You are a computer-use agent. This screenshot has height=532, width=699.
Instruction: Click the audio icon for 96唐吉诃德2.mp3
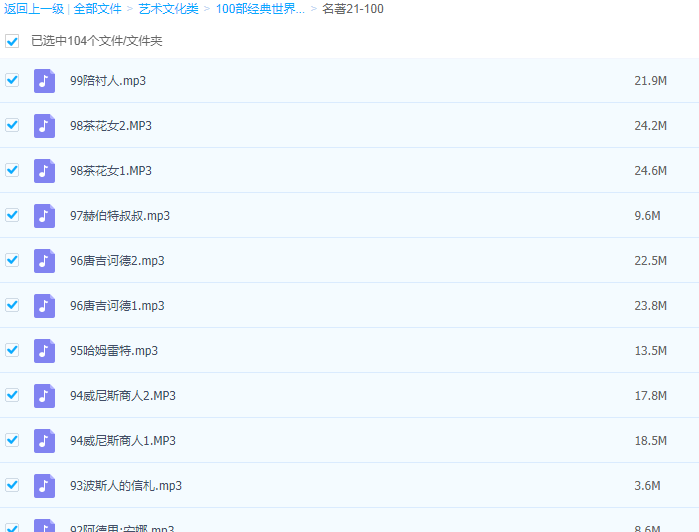44,261
